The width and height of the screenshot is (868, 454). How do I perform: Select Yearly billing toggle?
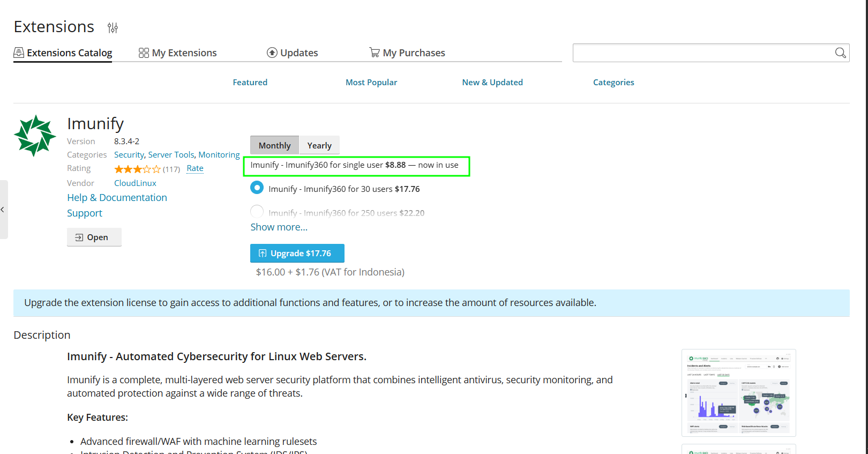(x=319, y=145)
